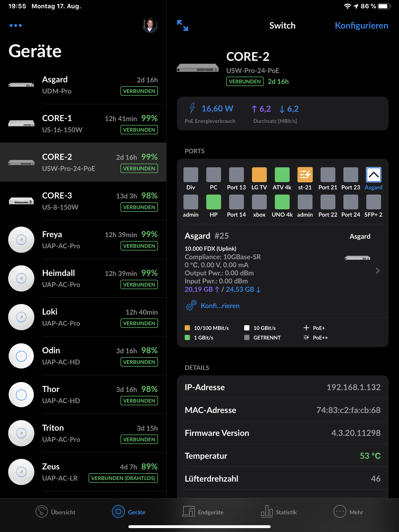Viewport: 399px width, 532px height.
Task: Select the Asgard uplink port icon
Action: [x=374, y=175]
